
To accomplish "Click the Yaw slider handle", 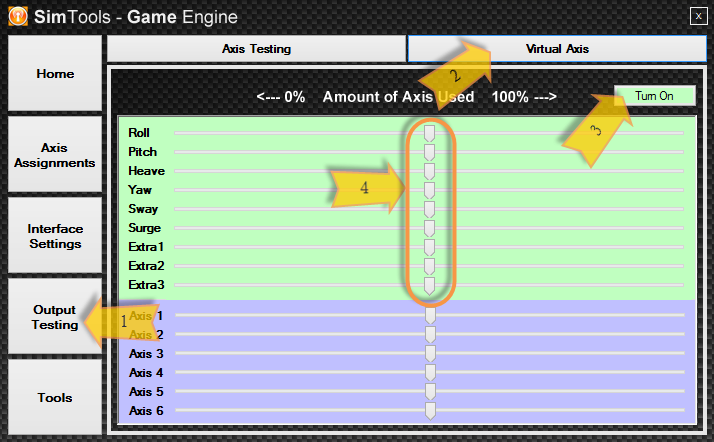I will click(x=429, y=191).
